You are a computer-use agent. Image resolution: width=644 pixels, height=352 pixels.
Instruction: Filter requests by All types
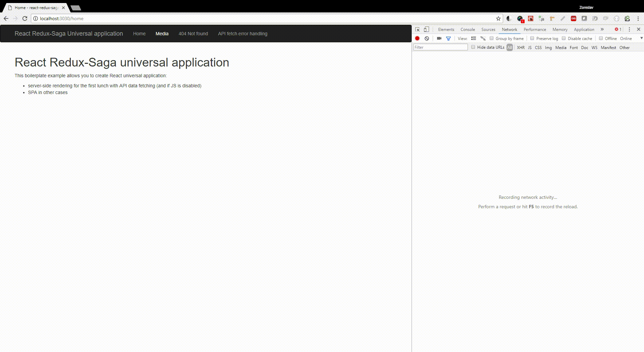[x=510, y=48]
